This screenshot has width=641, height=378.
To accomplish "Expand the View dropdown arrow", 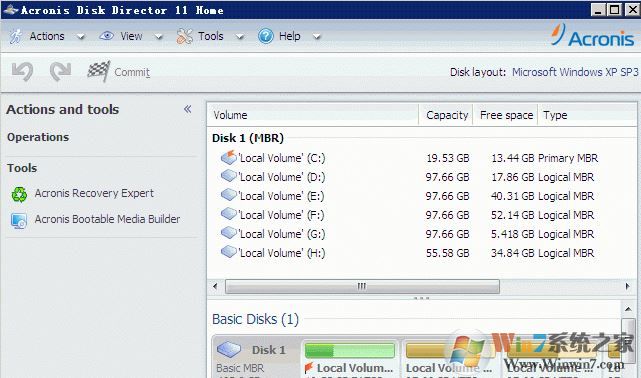I will coord(158,37).
